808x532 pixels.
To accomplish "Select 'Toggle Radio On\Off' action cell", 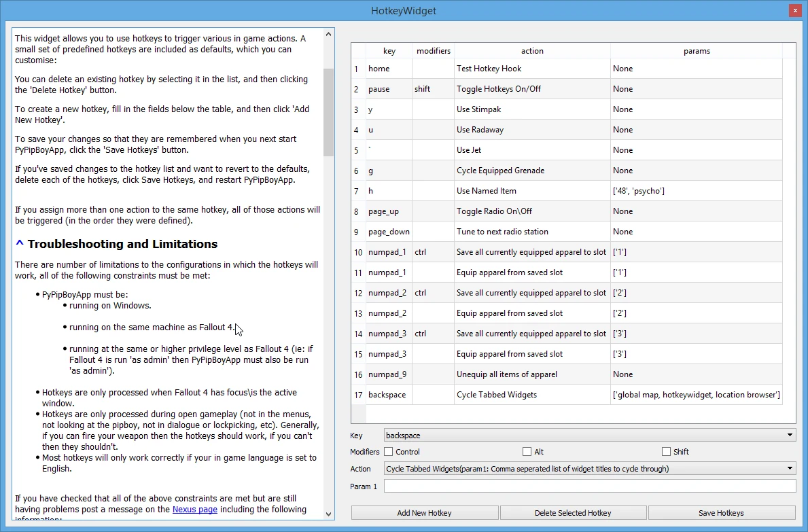I will click(x=532, y=211).
